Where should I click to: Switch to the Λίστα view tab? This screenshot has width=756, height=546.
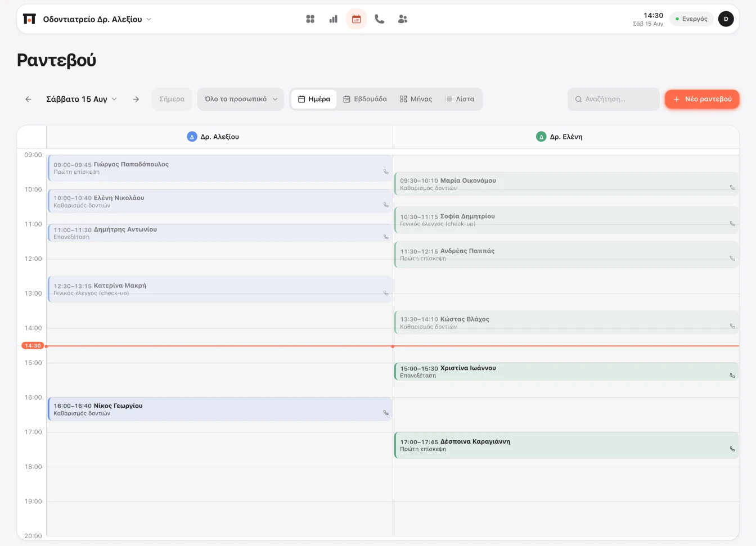[x=460, y=99]
